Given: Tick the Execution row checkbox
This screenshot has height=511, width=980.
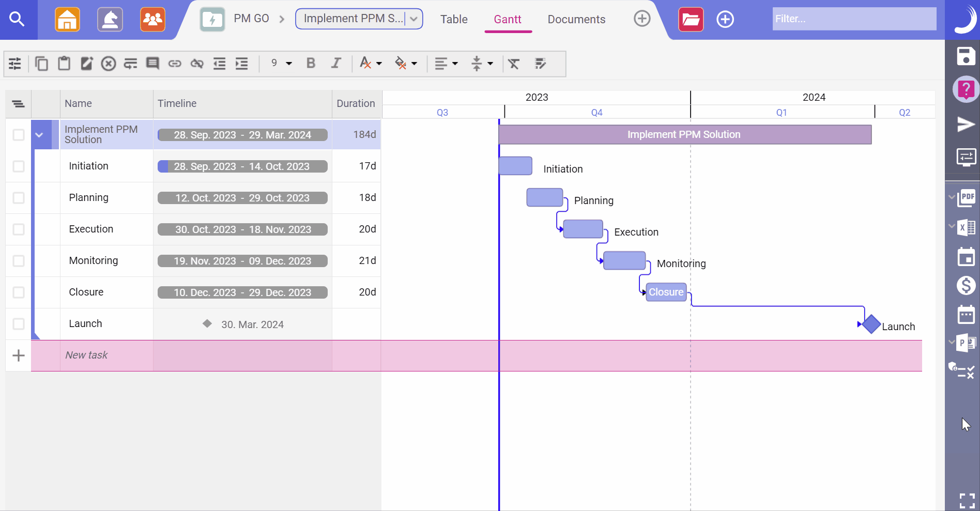Looking at the screenshot, I should pyautogui.click(x=19, y=229).
